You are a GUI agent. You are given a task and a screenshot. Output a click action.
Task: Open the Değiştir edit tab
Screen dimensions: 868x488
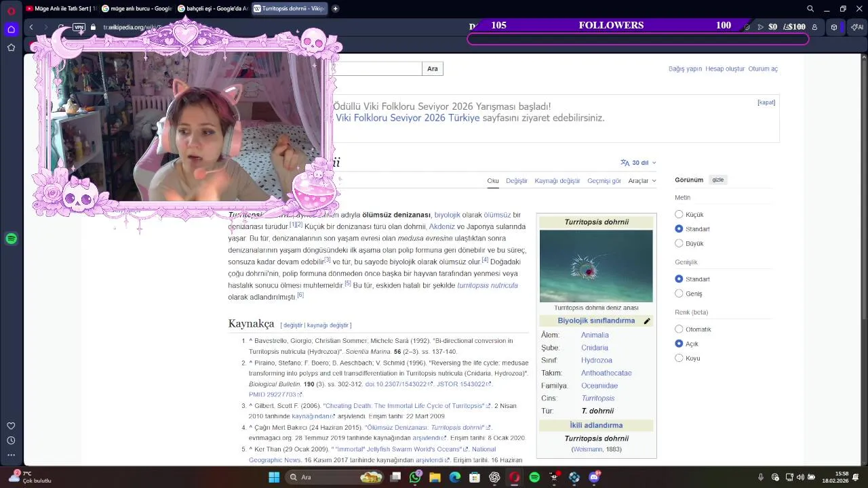[517, 181]
